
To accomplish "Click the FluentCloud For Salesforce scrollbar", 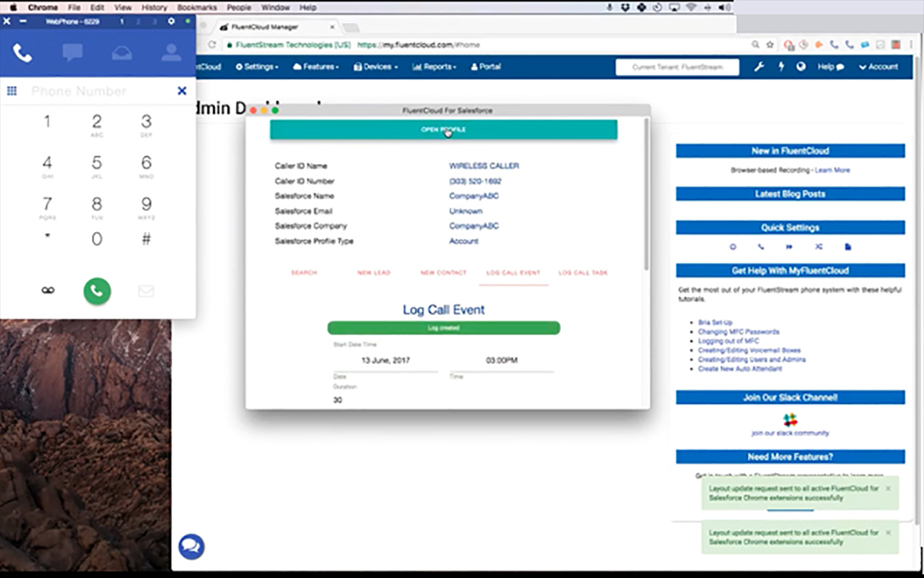I will tap(646, 194).
